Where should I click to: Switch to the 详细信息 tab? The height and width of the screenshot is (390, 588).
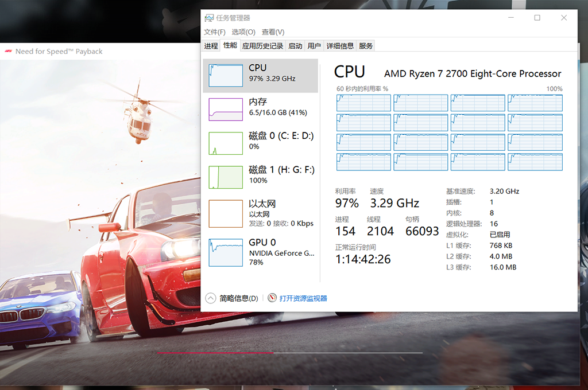[340, 46]
